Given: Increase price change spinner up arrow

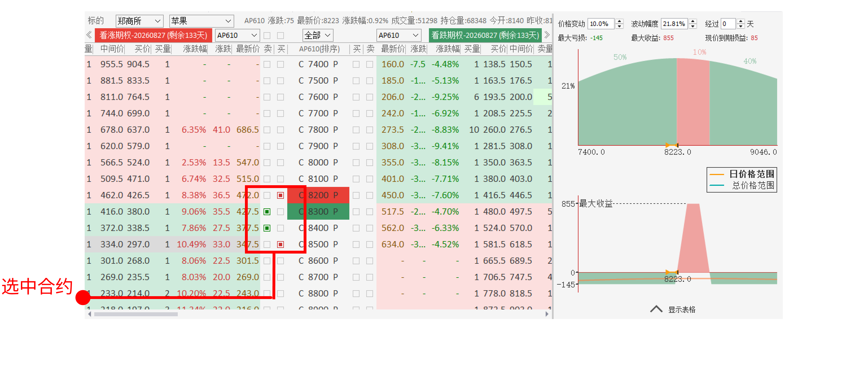Looking at the screenshot, I should [x=619, y=21].
